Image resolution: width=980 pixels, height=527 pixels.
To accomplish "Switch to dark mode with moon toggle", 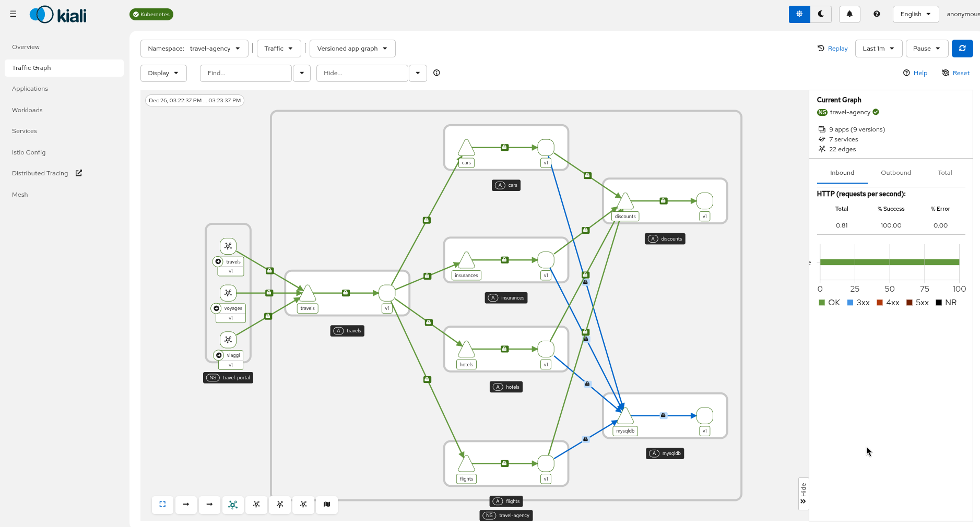I will (x=821, y=14).
